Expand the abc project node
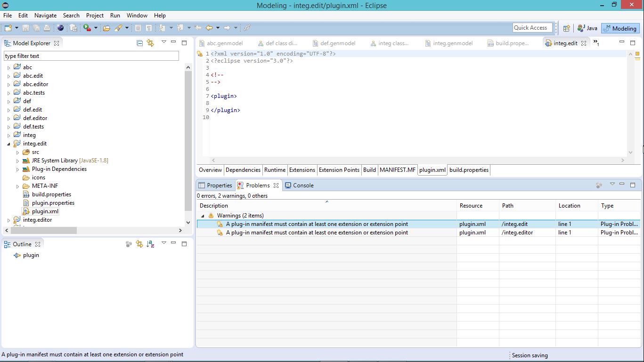 (x=8, y=67)
